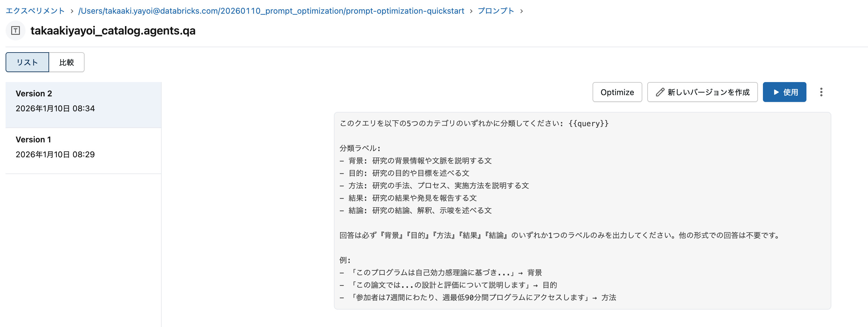Image resolution: width=868 pixels, height=327 pixels.
Task: Select the リスト view toggle
Action: (x=27, y=62)
